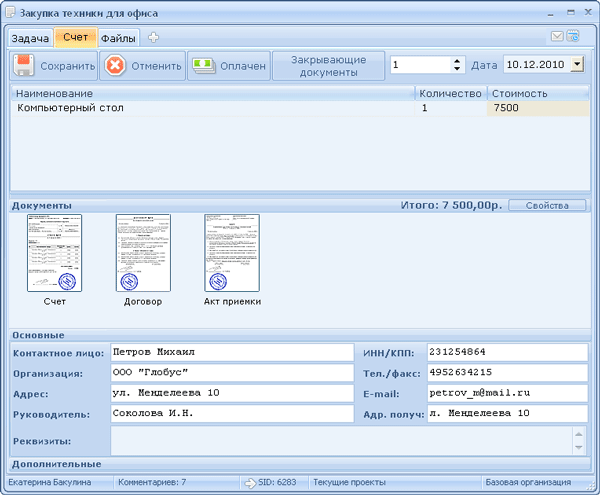The width and height of the screenshot is (600, 495).
Task: Click the Сохранить floppy disk icon
Action: tap(24, 65)
